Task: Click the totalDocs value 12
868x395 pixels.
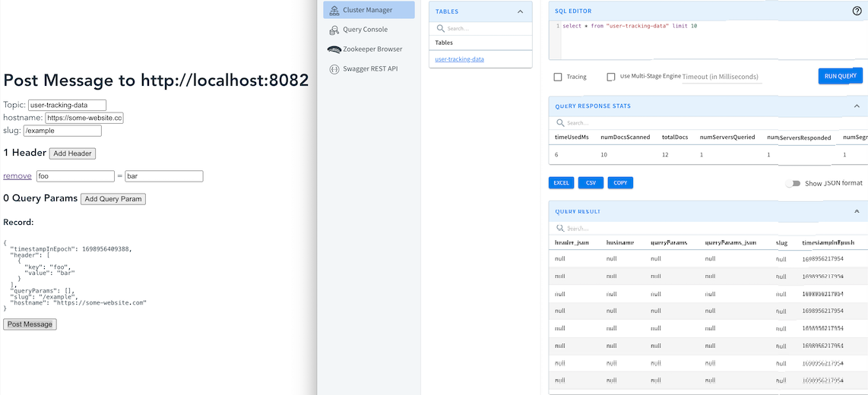Action: 665,156
